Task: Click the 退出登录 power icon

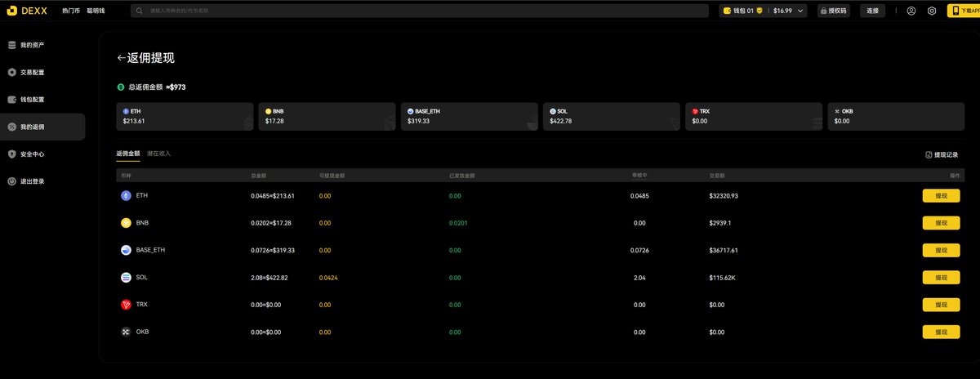Action: coord(11,181)
